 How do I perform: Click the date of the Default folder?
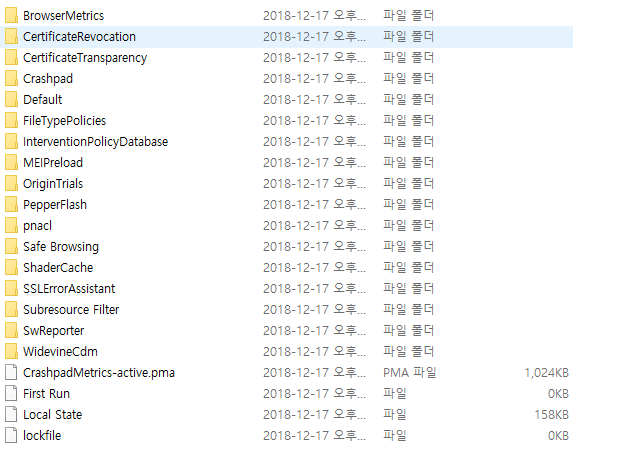pos(314,99)
